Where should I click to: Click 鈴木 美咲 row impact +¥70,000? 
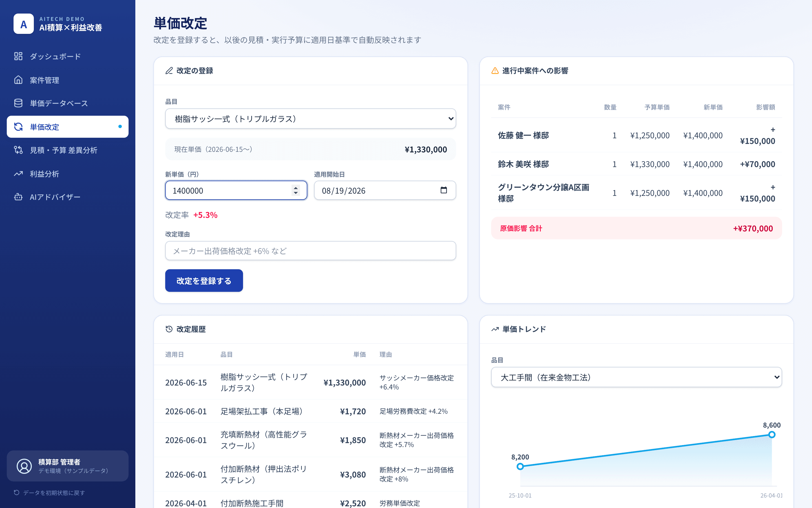[x=758, y=164]
